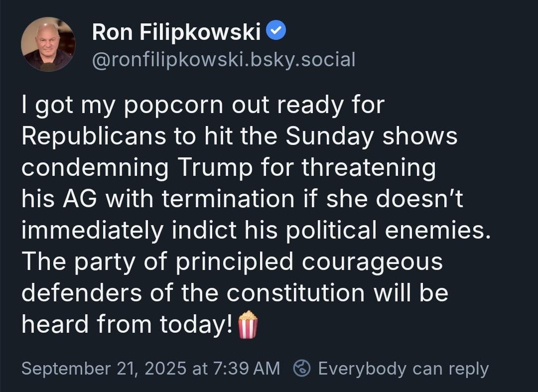538x392 pixels.
Task: Click the word Republicans in the post
Action: tap(94, 136)
